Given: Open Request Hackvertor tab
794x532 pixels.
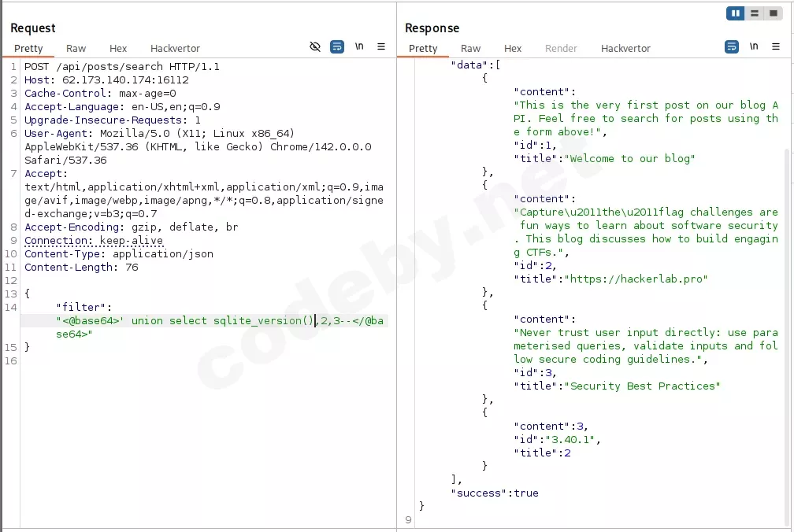Looking at the screenshot, I should 175,49.
